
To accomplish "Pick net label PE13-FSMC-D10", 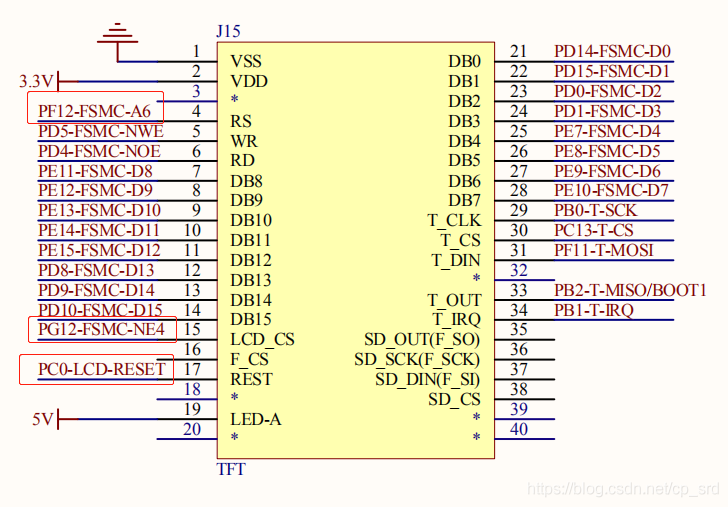I will (99, 210).
